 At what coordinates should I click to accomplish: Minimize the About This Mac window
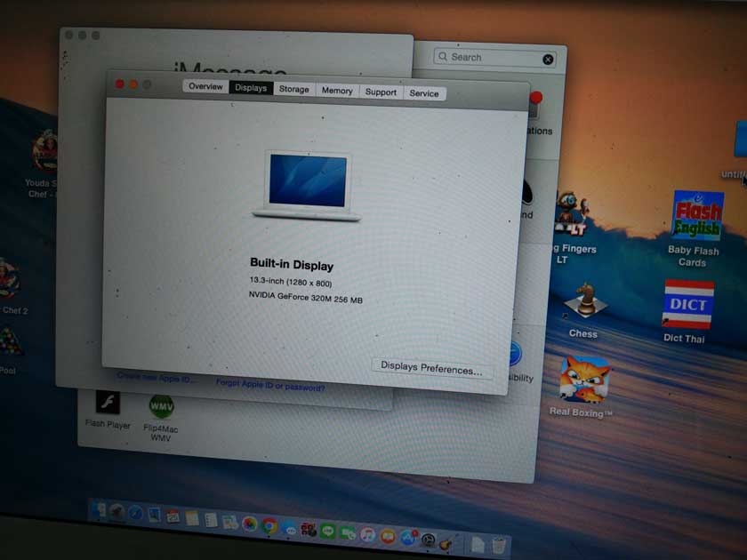[134, 84]
